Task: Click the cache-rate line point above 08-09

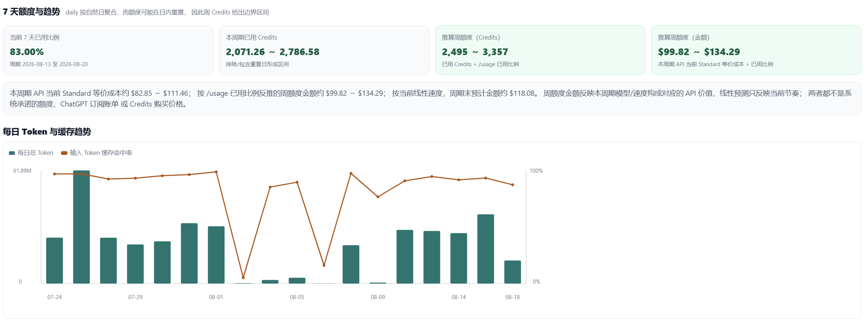Action: click(x=378, y=197)
